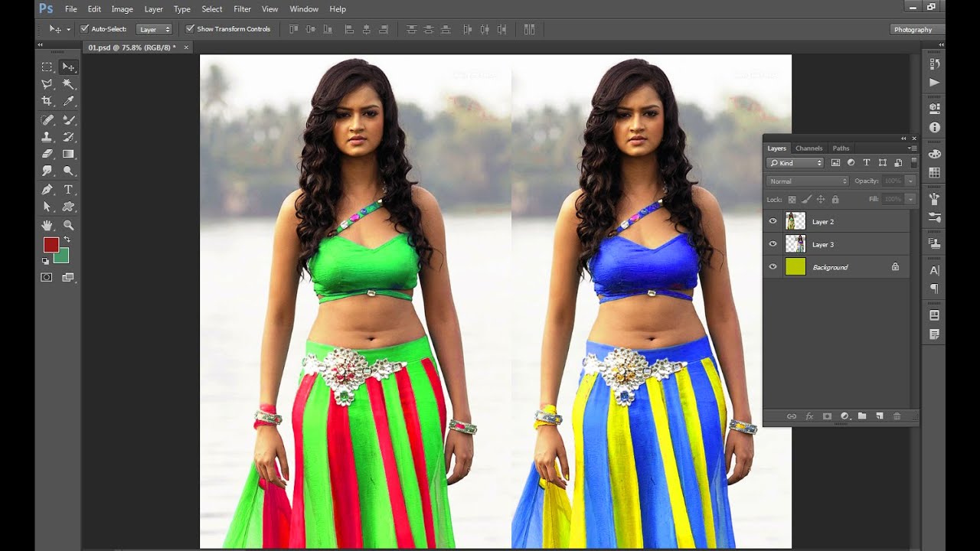Viewport: 980px width, 551px height.
Task: Select the Smudge tool
Action: pyautogui.click(x=47, y=171)
